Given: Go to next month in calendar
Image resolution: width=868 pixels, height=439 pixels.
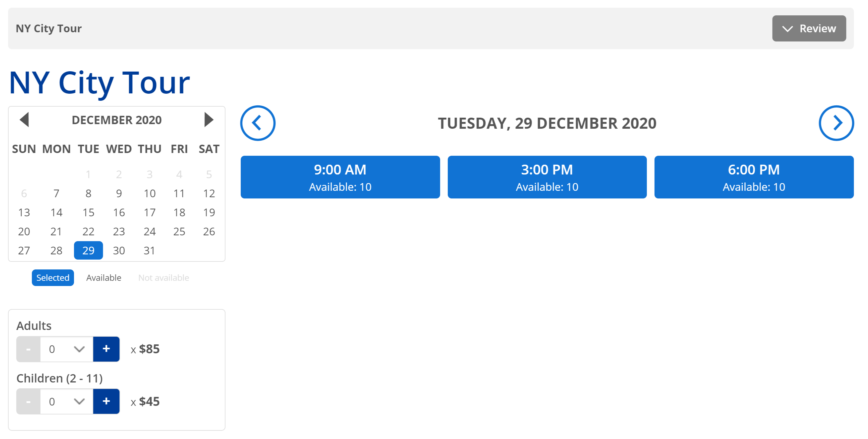Looking at the screenshot, I should [x=208, y=120].
